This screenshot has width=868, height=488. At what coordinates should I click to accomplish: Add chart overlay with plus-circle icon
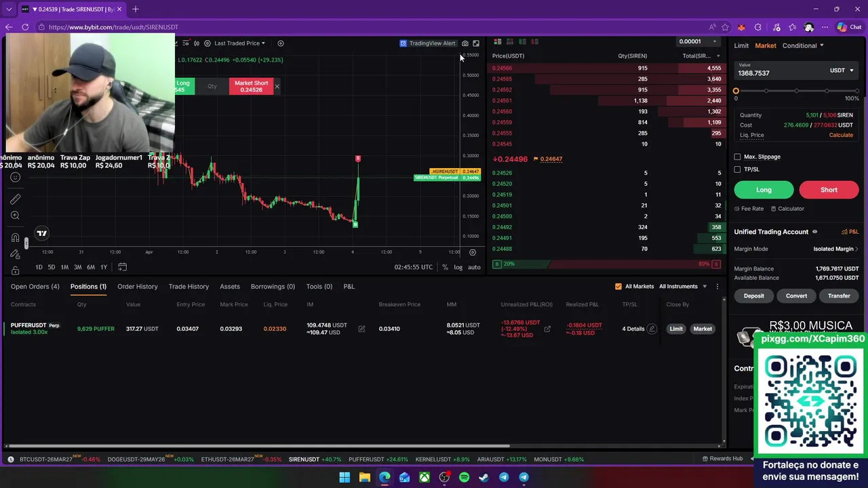pos(281,43)
